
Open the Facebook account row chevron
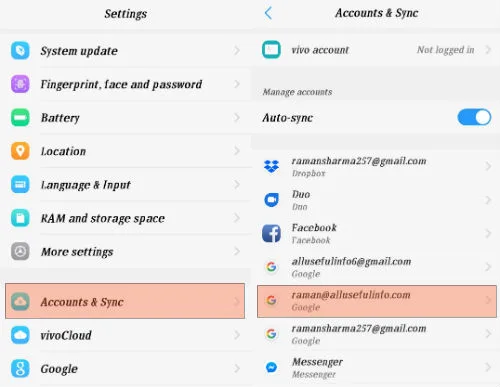coord(488,233)
